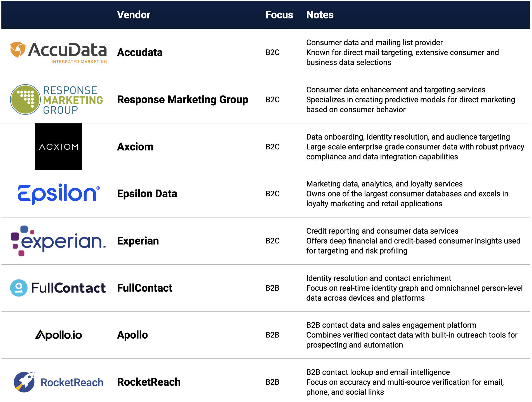Viewport: 532px width, 402px height.
Task: Click the AccuData Integrated Marketing logo
Action: [x=58, y=53]
